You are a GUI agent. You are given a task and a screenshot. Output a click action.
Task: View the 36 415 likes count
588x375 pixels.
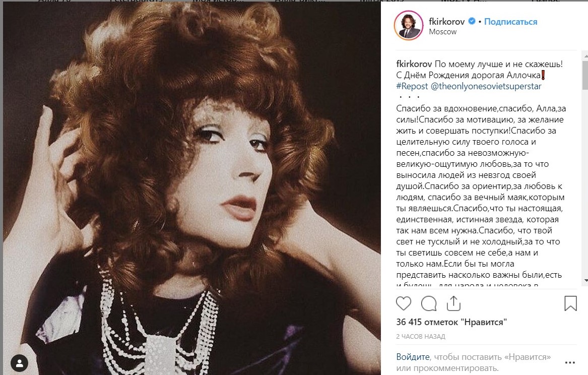click(451, 322)
